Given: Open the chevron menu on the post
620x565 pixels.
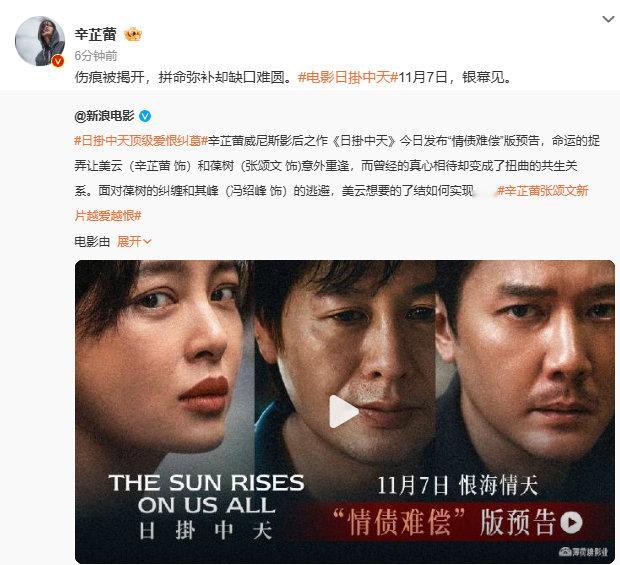Looking at the screenshot, I should click(x=608, y=19).
